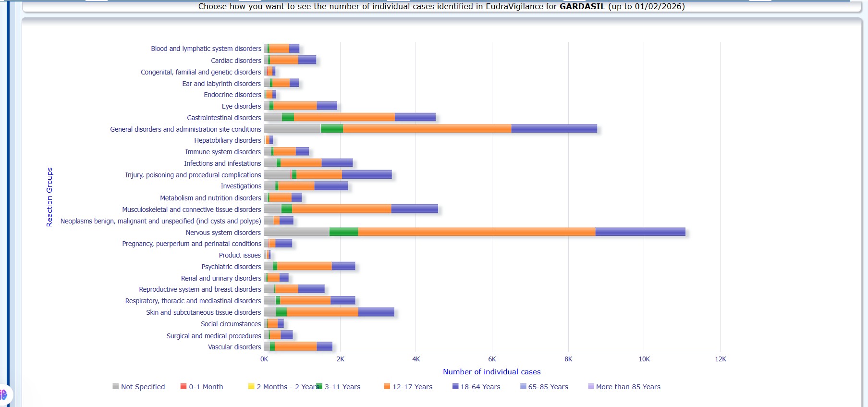This screenshot has width=868, height=407.
Task: Select the More than 85 Years legend label
Action: click(x=628, y=387)
